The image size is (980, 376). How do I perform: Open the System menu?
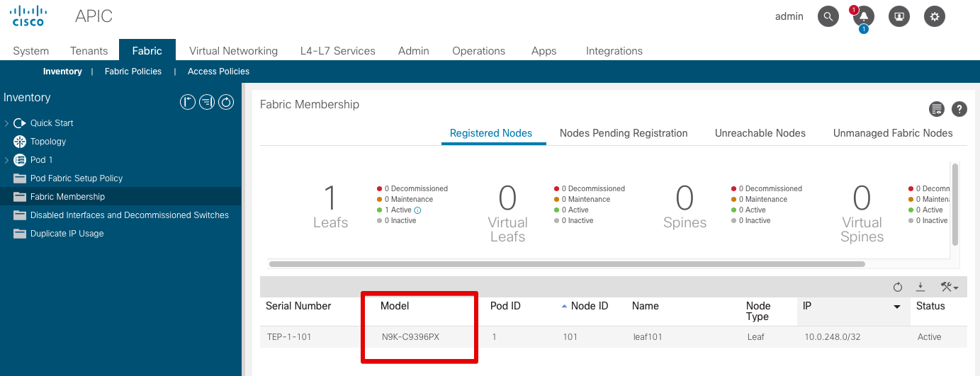click(x=31, y=51)
